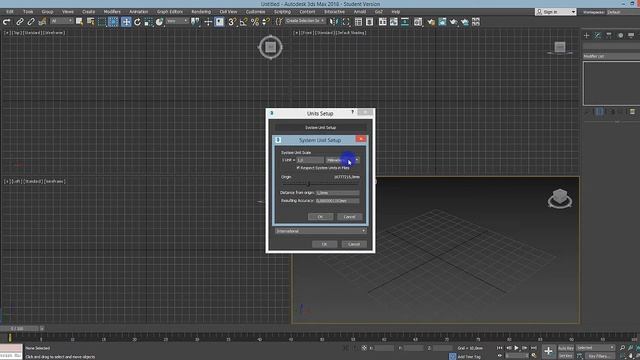Open the reference coordinate system 'View' dropdown
640x360 pixels.
(x=177, y=21)
